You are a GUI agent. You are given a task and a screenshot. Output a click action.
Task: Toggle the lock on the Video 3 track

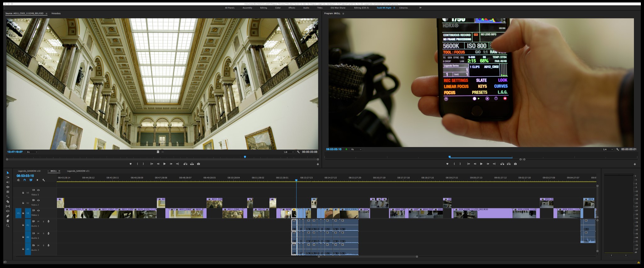pos(23,193)
